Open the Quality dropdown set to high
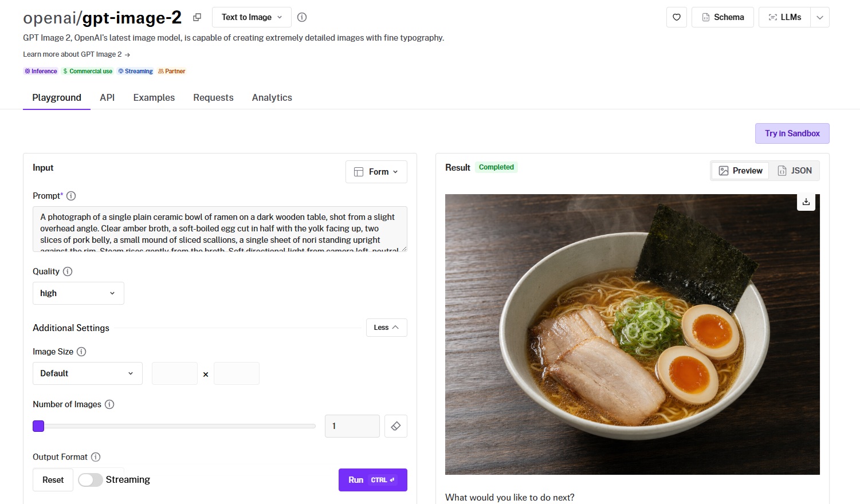Viewport: 860px width, 504px height. point(78,293)
